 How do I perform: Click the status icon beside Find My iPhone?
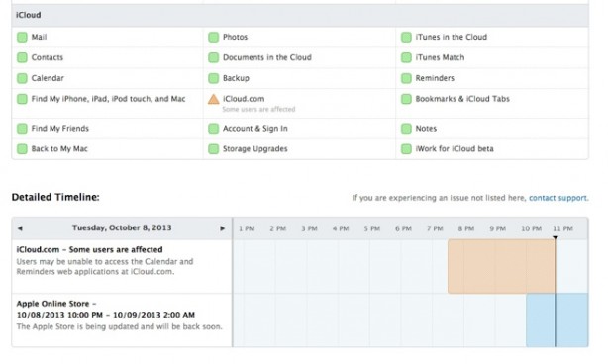(x=22, y=99)
